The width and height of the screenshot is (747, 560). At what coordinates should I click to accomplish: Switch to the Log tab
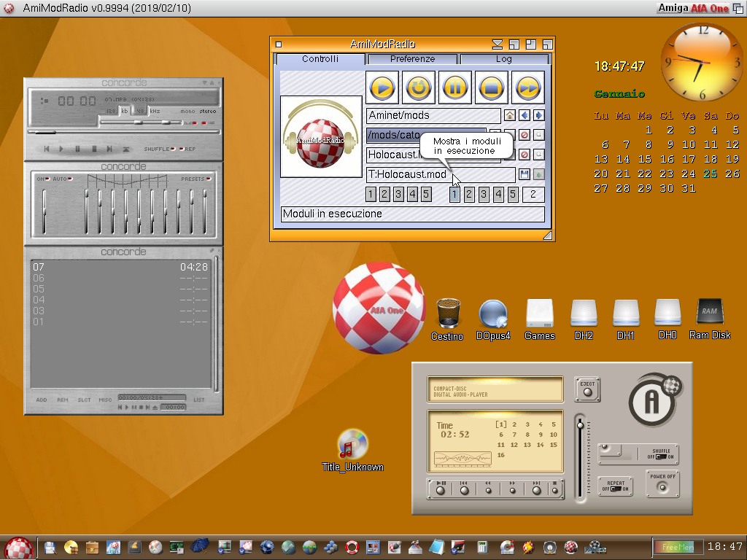click(503, 59)
